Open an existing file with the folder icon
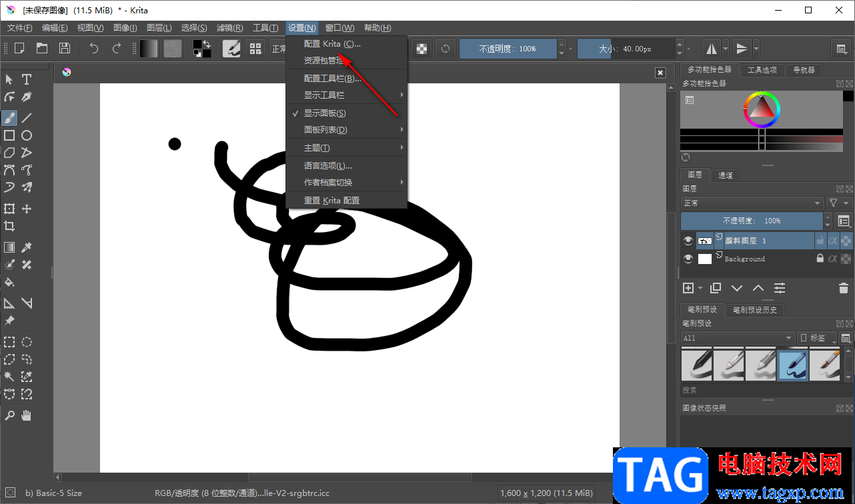 tap(42, 48)
